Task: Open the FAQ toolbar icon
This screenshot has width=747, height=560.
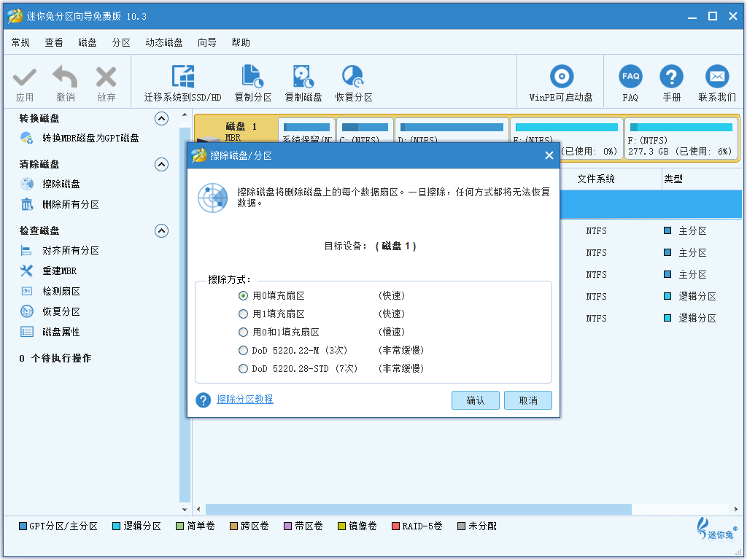Action: (x=630, y=76)
